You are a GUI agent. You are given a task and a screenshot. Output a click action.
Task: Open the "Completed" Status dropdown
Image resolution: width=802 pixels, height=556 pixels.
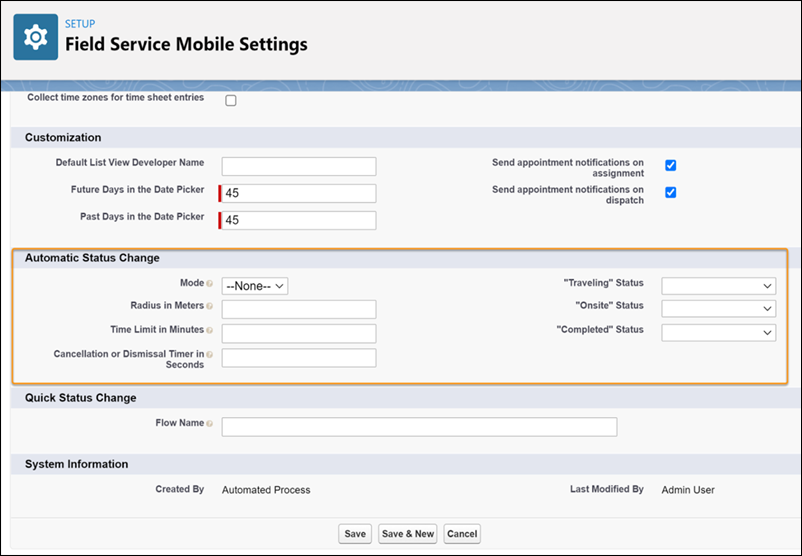719,332
